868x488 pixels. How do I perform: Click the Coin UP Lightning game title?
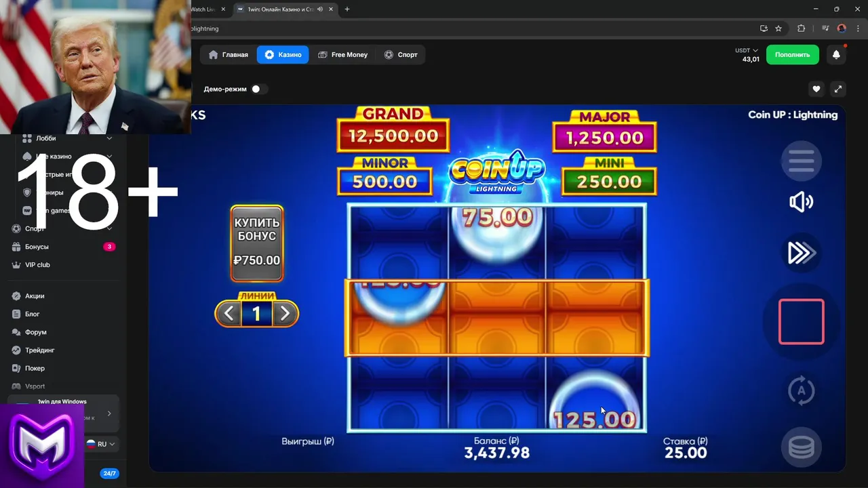point(793,115)
